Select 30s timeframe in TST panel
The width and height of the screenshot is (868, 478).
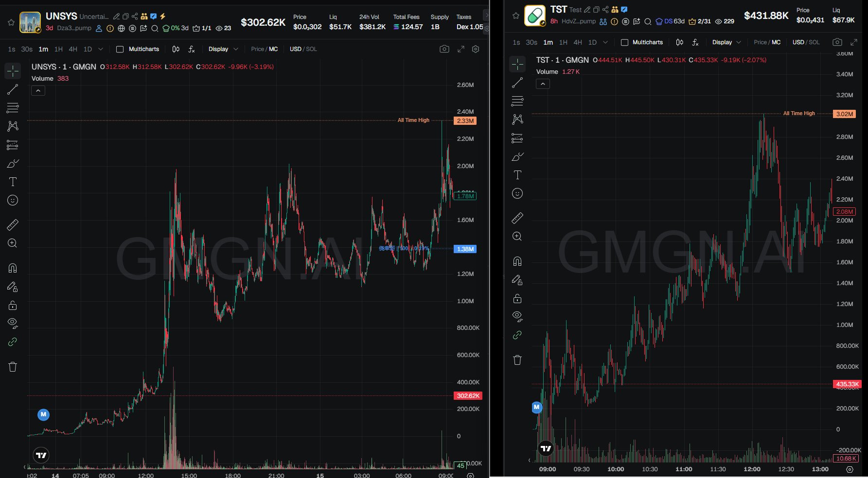tap(531, 42)
